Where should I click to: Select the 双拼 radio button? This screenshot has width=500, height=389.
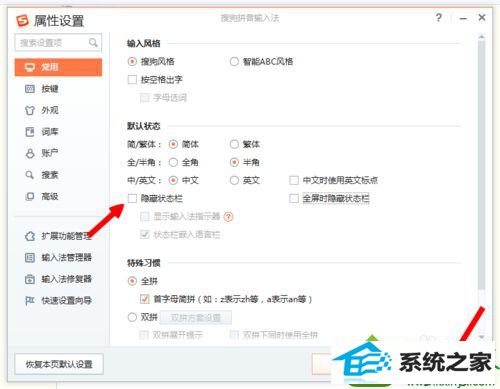[132, 317]
